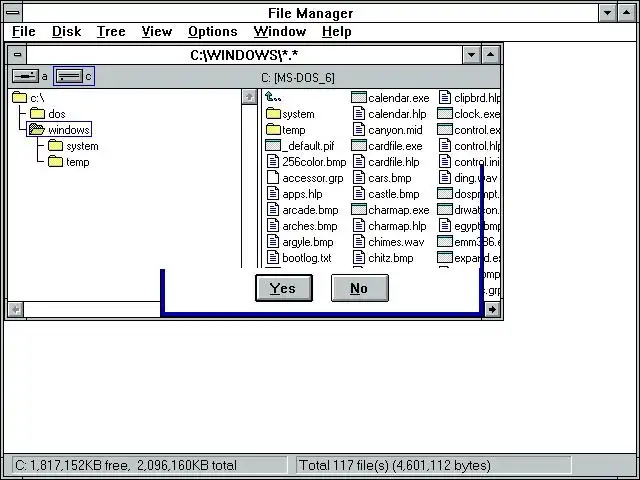The height and width of the screenshot is (480, 640).
Task: Select canyon.mid file icon
Action: click(x=359, y=130)
